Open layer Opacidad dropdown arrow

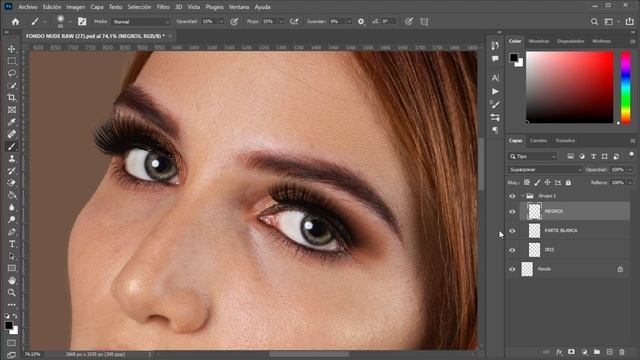coord(629,169)
